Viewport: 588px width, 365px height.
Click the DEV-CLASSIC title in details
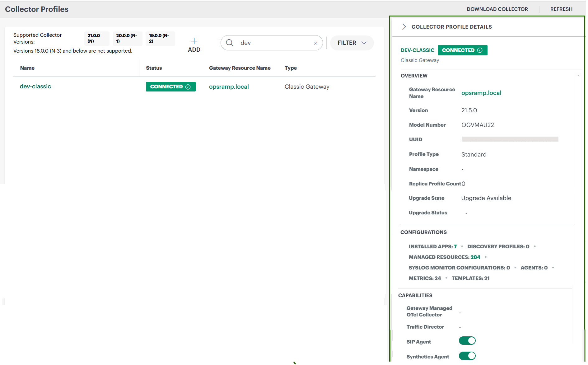click(418, 50)
